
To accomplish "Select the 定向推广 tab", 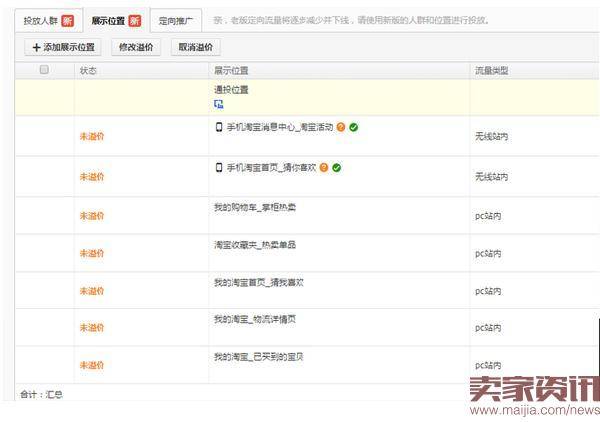I will tap(176, 21).
